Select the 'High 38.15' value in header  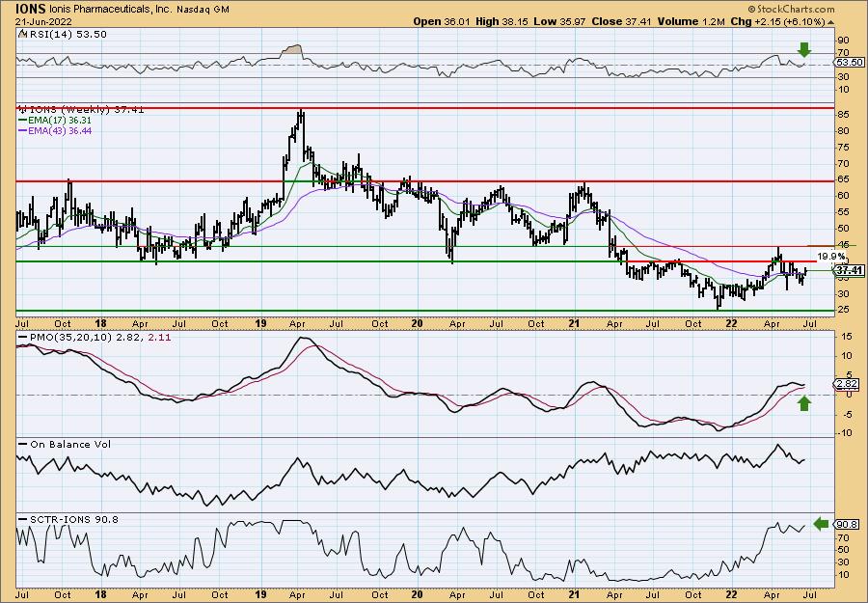(x=502, y=21)
